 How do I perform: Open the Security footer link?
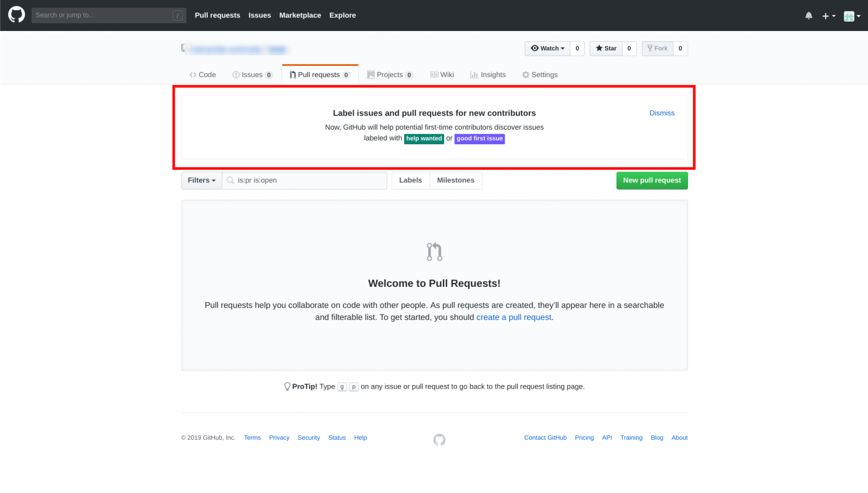pos(309,438)
